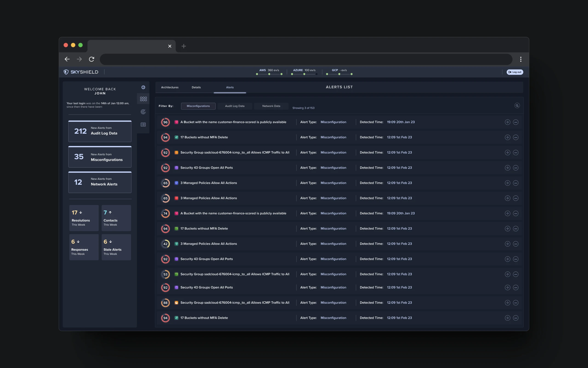588x368 pixels.
Task: Click the SkyShield shield logo
Action: (x=66, y=72)
